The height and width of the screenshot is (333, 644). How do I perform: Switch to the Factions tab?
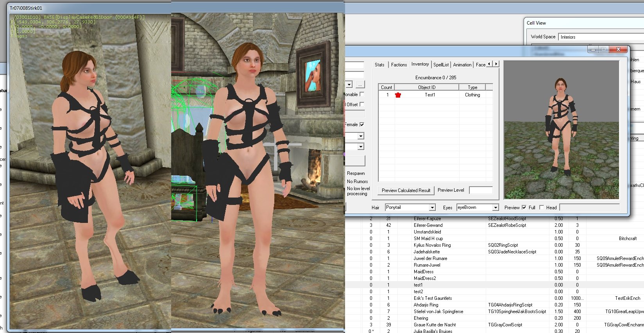point(399,65)
